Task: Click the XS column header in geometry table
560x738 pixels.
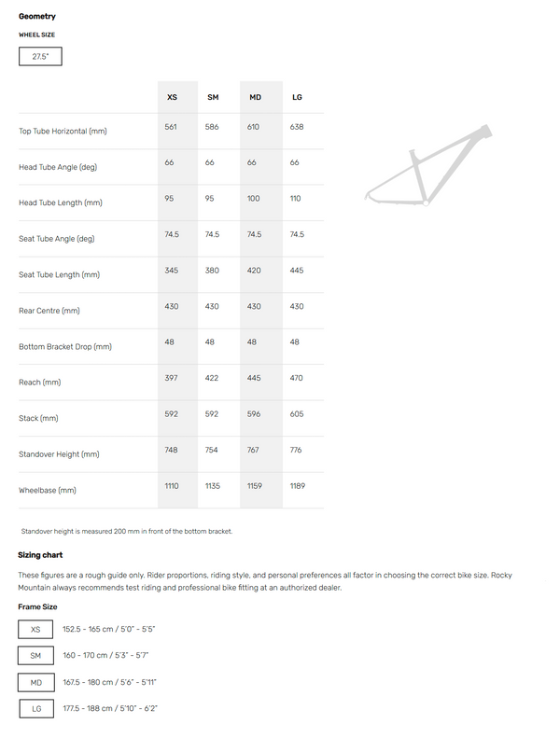Action: (x=172, y=97)
